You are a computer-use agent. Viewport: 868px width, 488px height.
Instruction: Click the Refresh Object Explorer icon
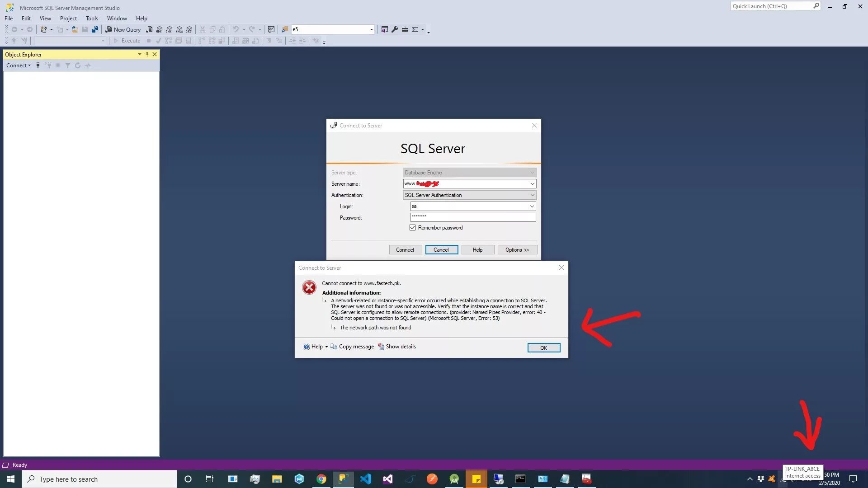[x=77, y=65]
